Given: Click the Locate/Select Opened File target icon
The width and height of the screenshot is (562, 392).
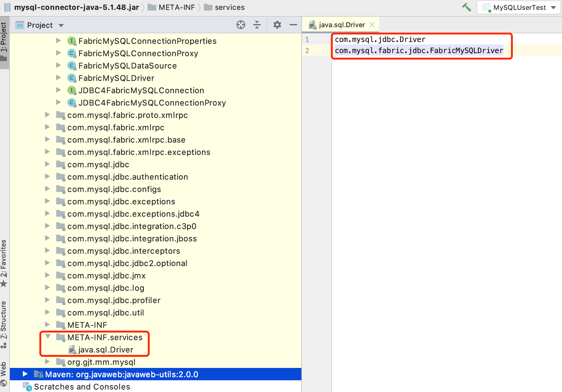Looking at the screenshot, I should pos(241,25).
